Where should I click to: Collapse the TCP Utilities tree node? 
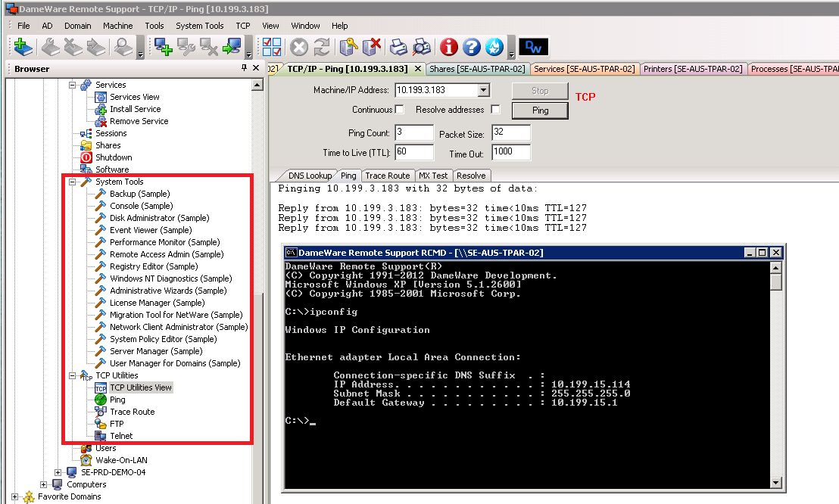click(72, 375)
